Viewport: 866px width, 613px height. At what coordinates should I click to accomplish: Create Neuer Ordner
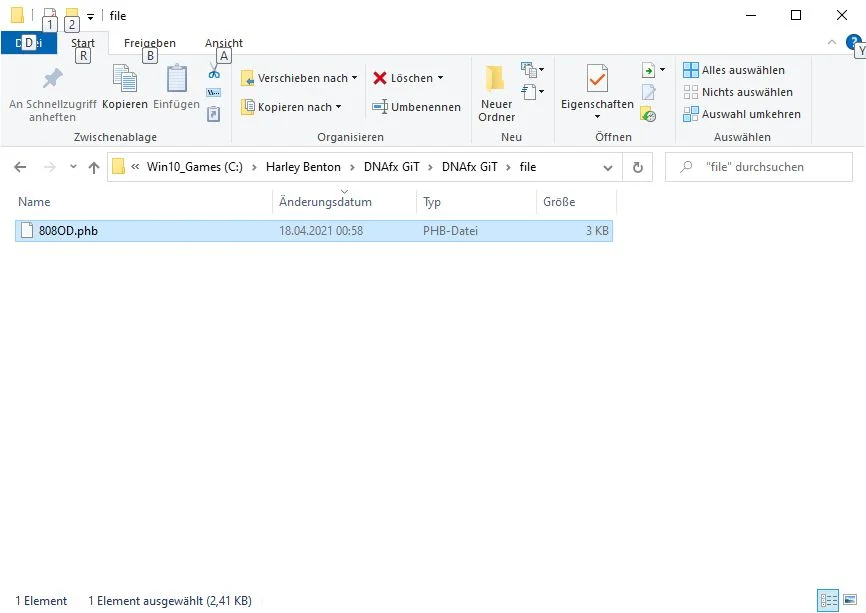496,94
